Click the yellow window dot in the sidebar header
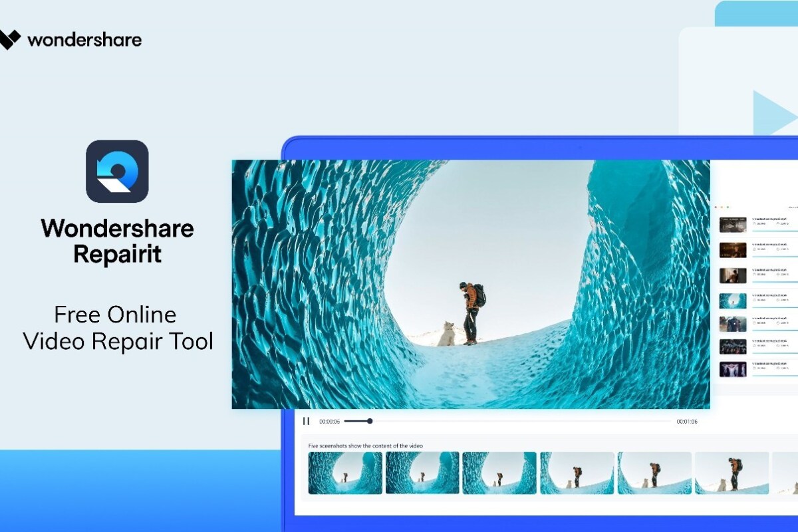 point(722,207)
